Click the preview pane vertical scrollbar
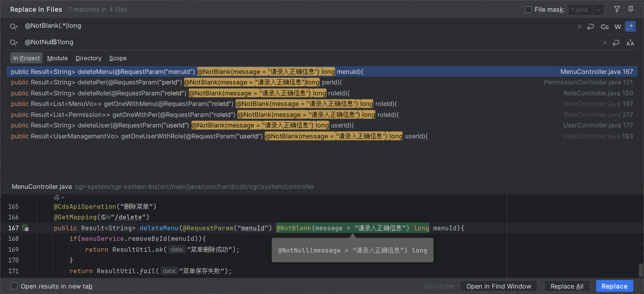This screenshot has width=644, height=294. click(x=640, y=270)
